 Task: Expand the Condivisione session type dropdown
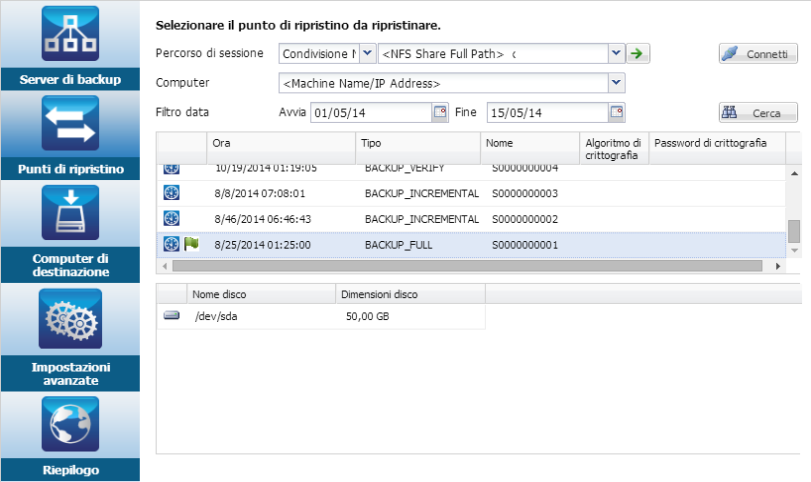pos(368,53)
